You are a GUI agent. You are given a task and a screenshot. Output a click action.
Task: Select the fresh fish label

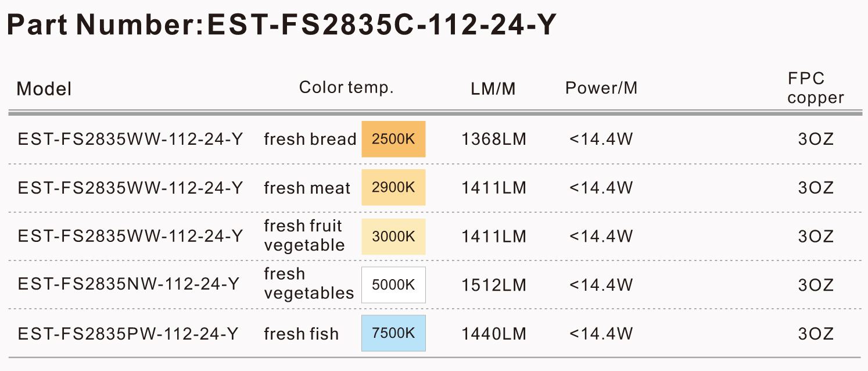(x=301, y=334)
